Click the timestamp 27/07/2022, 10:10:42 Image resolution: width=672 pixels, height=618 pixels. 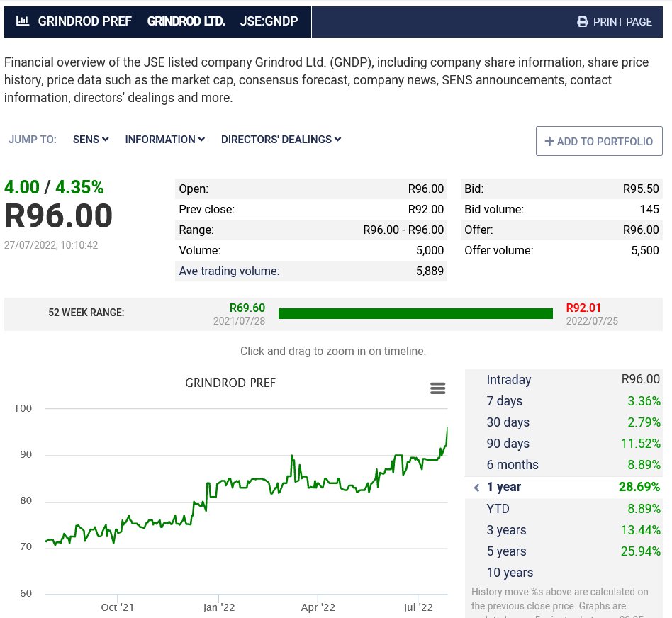pos(51,245)
